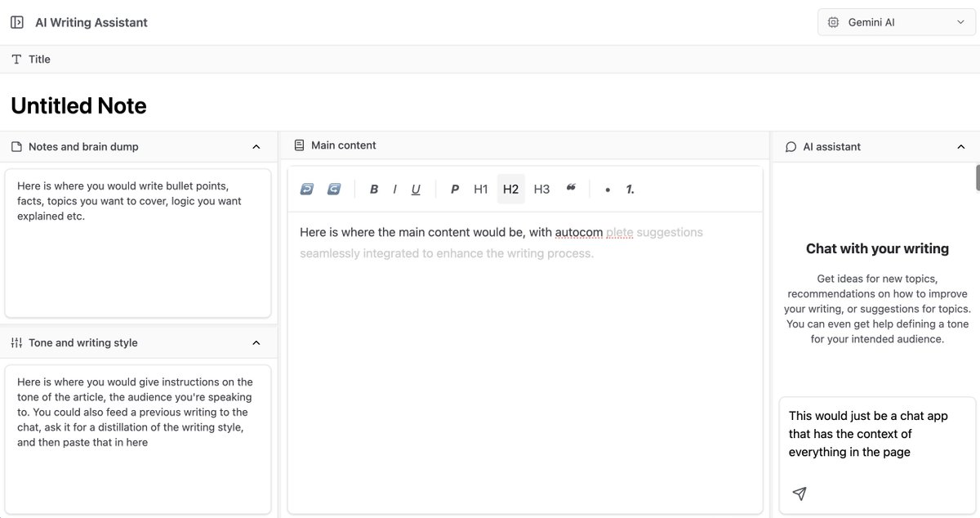Click the note icon beside Notes and brain dump

coord(16,147)
